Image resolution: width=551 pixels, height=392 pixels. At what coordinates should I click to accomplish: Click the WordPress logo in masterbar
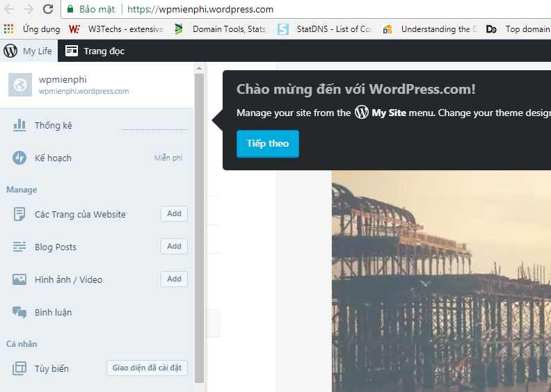click(10, 51)
